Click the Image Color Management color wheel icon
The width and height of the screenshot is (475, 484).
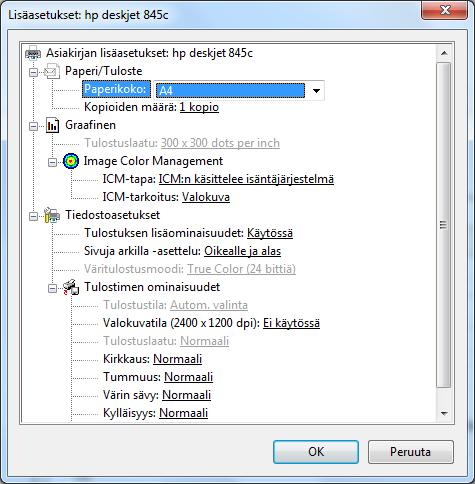[x=71, y=161]
